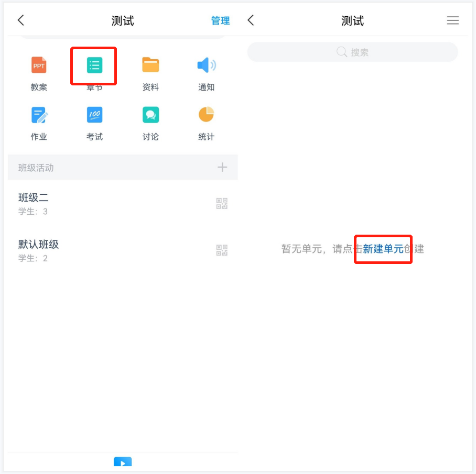The height and width of the screenshot is (474, 476).
Task: Show QR code for 默认班级
Action: click(x=222, y=250)
